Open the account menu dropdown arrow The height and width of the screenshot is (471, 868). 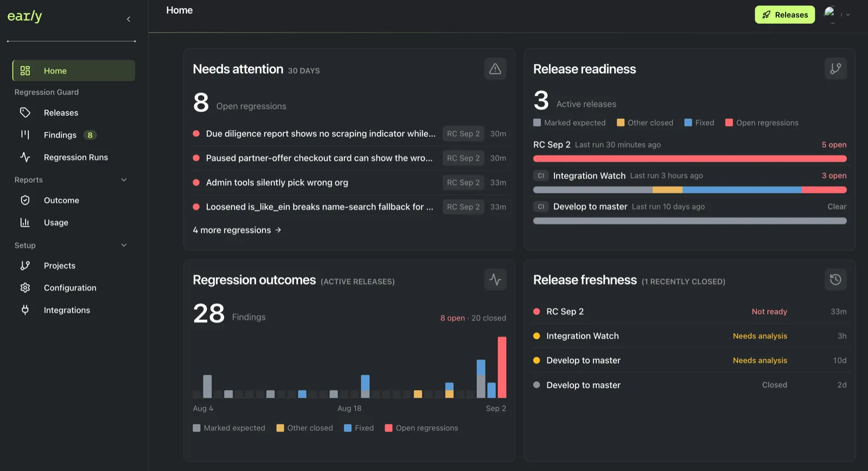tap(848, 15)
